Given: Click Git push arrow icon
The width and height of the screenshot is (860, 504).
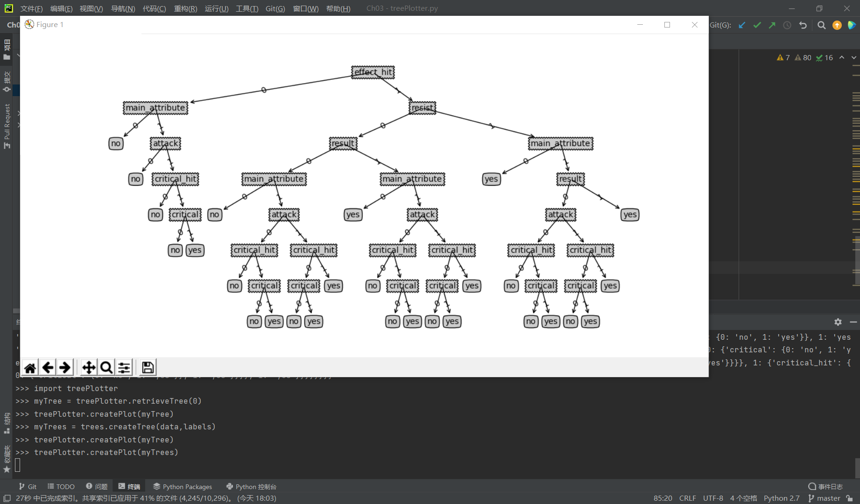Looking at the screenshot, I should point(772,25).
